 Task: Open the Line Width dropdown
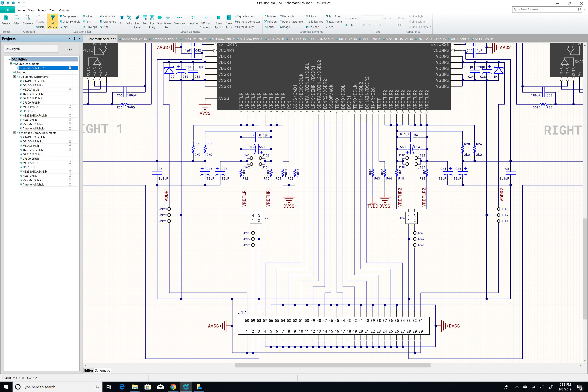click(418, 21)
